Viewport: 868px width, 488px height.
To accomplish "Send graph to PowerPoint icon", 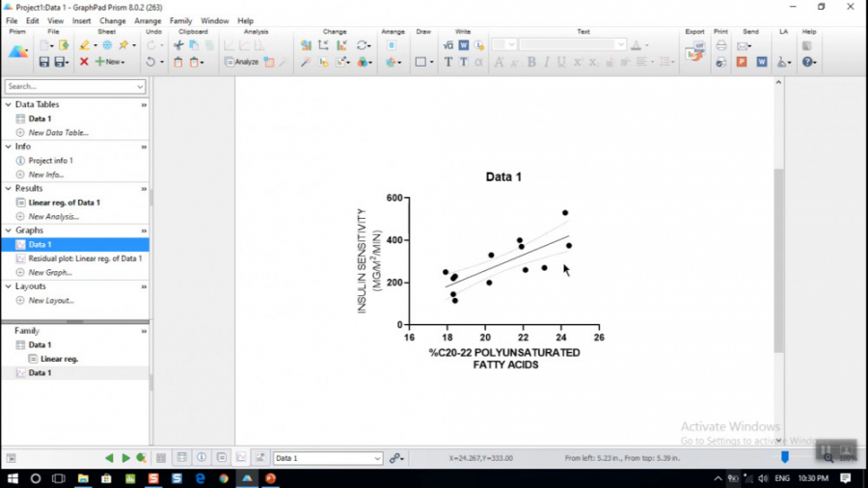I will [x=742, y=62].
